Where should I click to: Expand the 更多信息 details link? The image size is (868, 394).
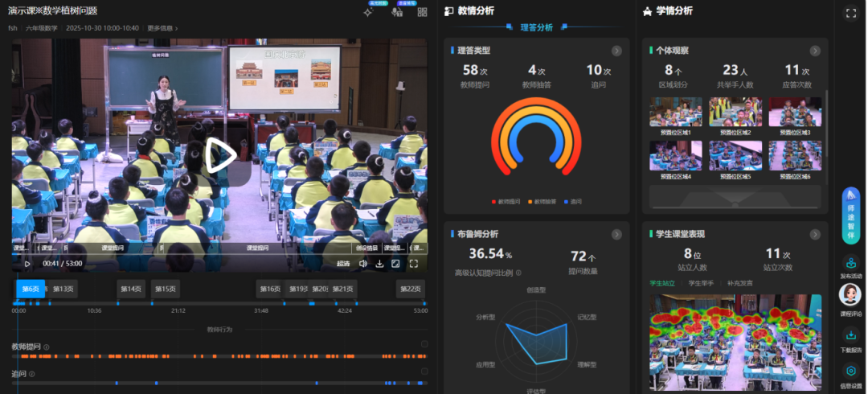pyautogui.click(x=162, y=28)
